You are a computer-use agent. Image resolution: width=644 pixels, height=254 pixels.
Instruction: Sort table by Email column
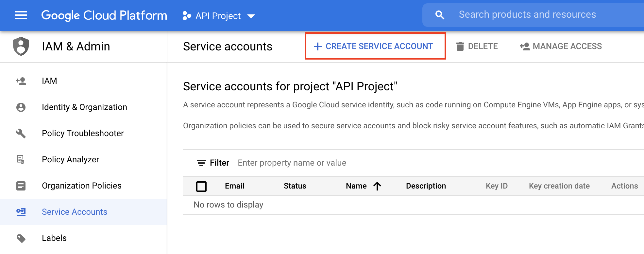click(234, 186)
